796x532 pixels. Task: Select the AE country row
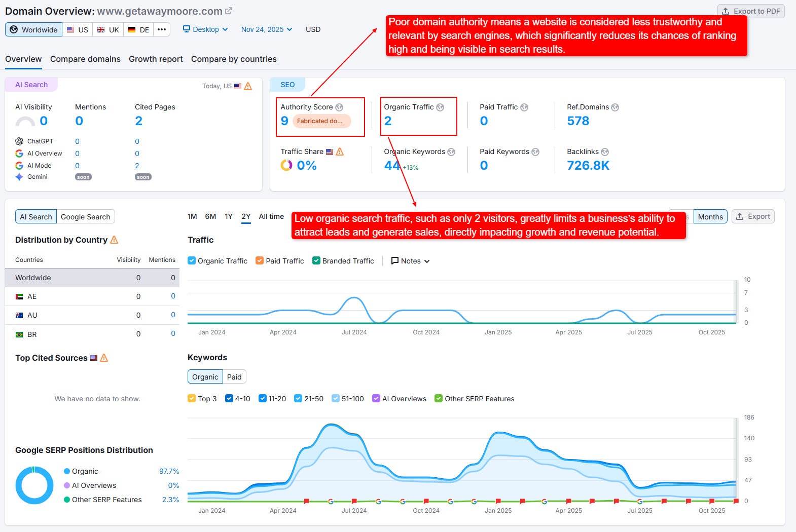92,296
